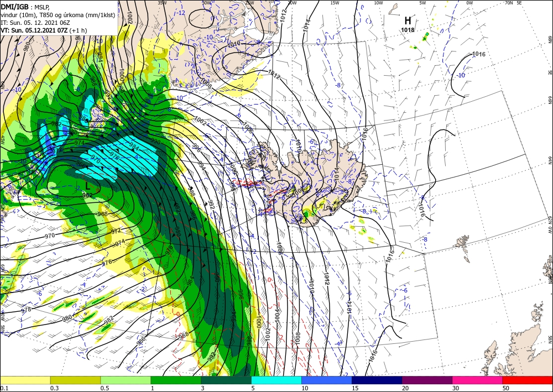Click the olive 0.3 legend swatch
The width and height of the screenshot is (553, 392).
[75, 380]
